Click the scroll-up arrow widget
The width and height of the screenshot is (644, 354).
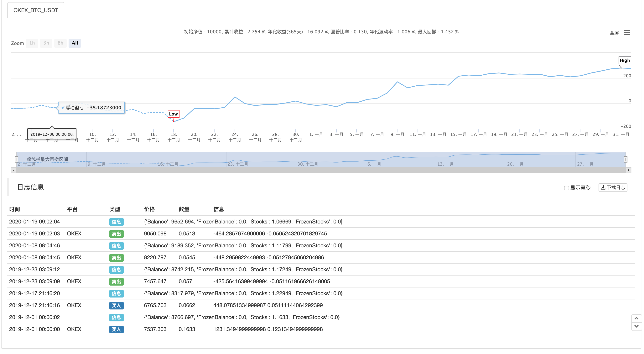636,318
